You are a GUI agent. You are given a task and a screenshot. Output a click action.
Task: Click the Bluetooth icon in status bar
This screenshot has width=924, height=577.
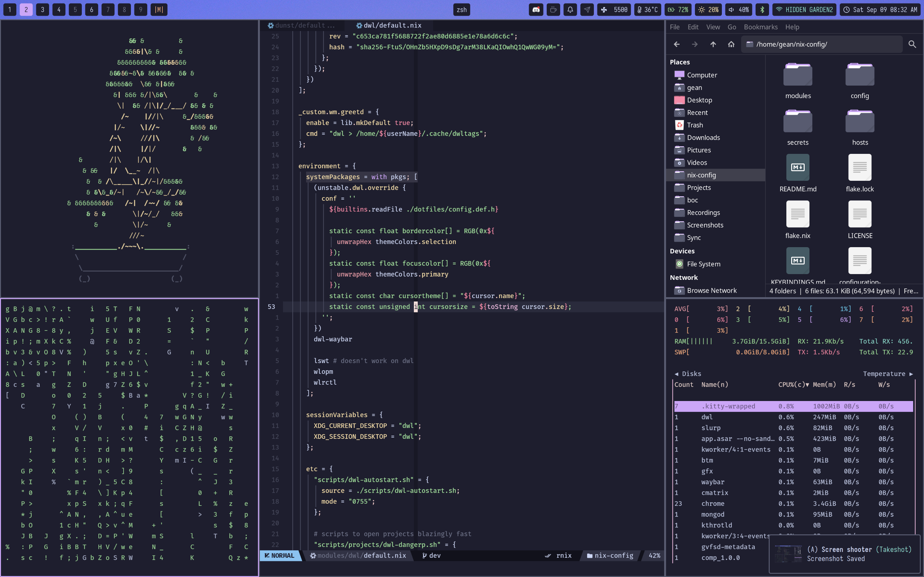(762, 10)
